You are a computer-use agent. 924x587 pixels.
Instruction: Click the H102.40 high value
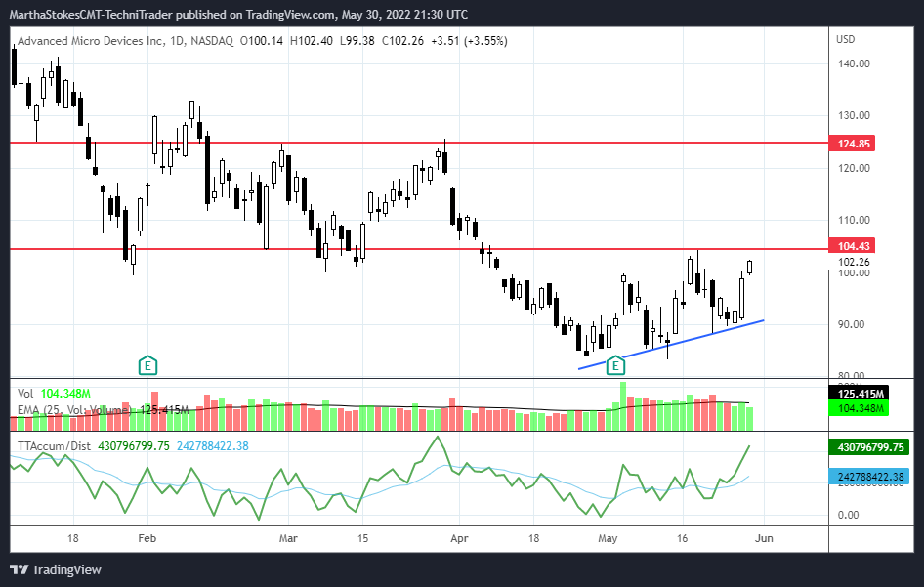pyautogui.click(x=312, y=41)
